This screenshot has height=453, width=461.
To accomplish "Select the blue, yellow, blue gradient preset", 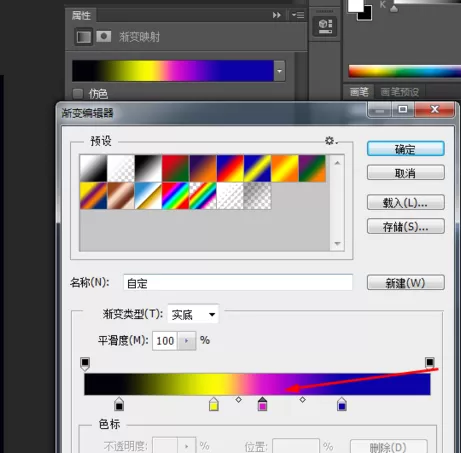I will coord(257,168).
